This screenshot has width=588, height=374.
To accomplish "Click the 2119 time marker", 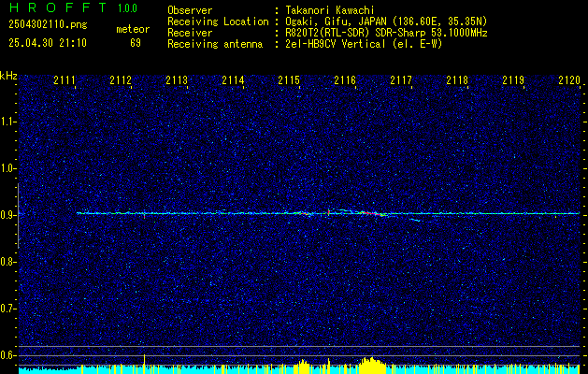I will click(x=513, y=79).
